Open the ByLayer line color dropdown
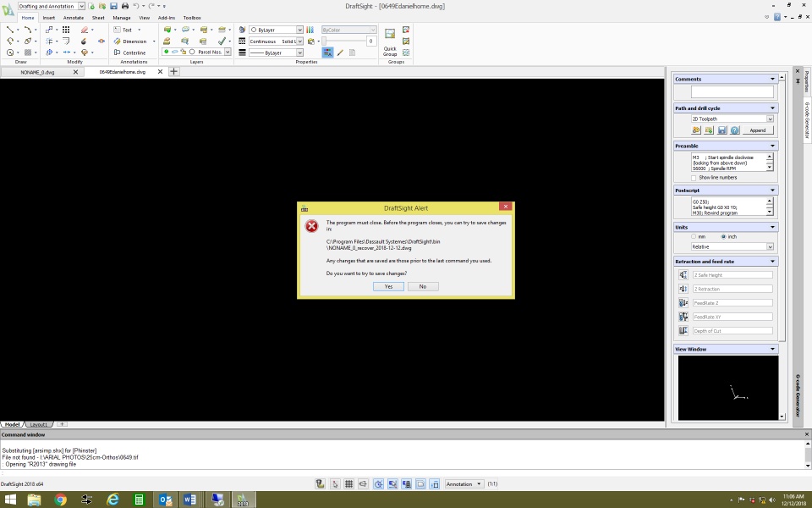 pos(276,30)
